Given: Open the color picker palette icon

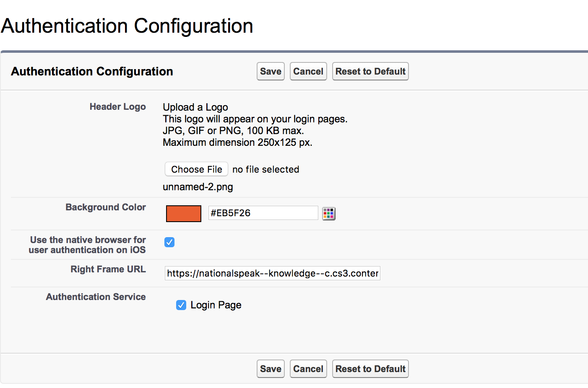Looking at the screenshot, I should [x=329, y=214].
